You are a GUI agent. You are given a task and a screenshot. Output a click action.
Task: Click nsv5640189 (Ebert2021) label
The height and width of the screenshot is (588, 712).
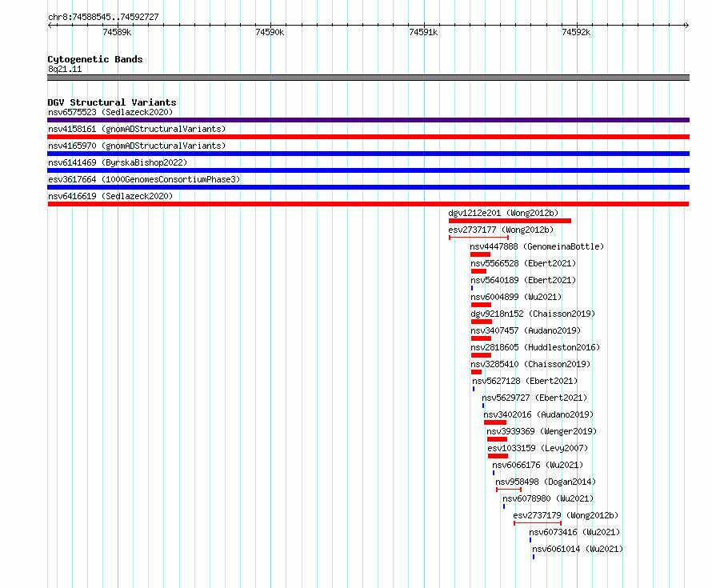[x=523, y=280]
